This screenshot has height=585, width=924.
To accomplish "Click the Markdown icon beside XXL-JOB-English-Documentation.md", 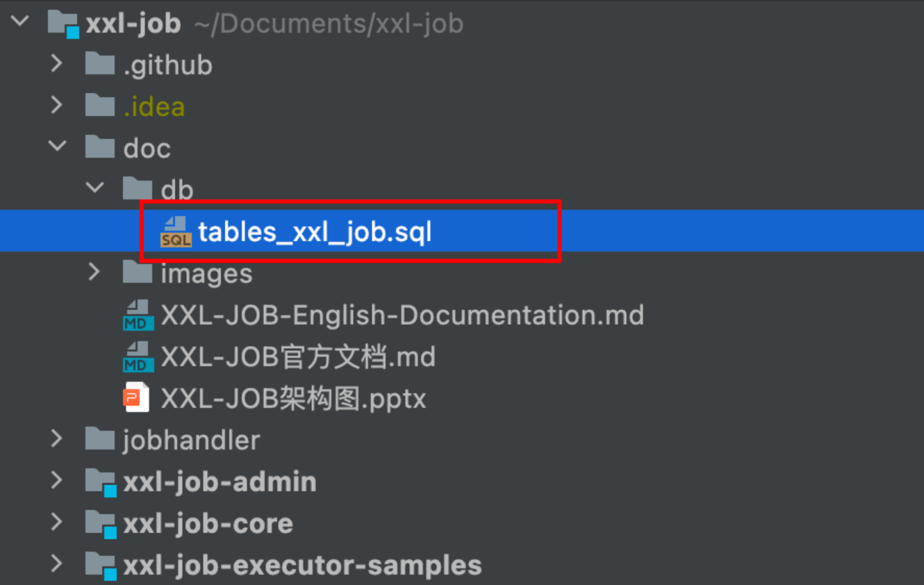I will pyautogui.click(x=138, y=315).
